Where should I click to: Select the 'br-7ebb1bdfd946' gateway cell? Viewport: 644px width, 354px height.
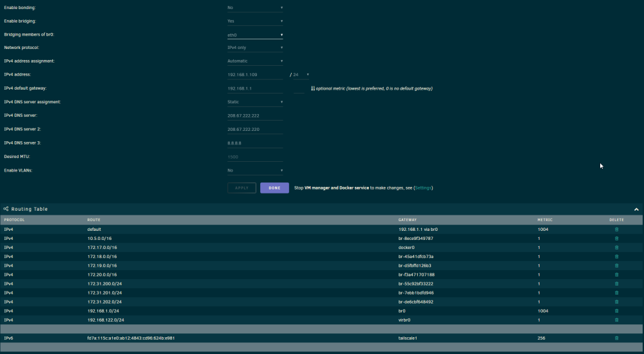pos(416,293)
